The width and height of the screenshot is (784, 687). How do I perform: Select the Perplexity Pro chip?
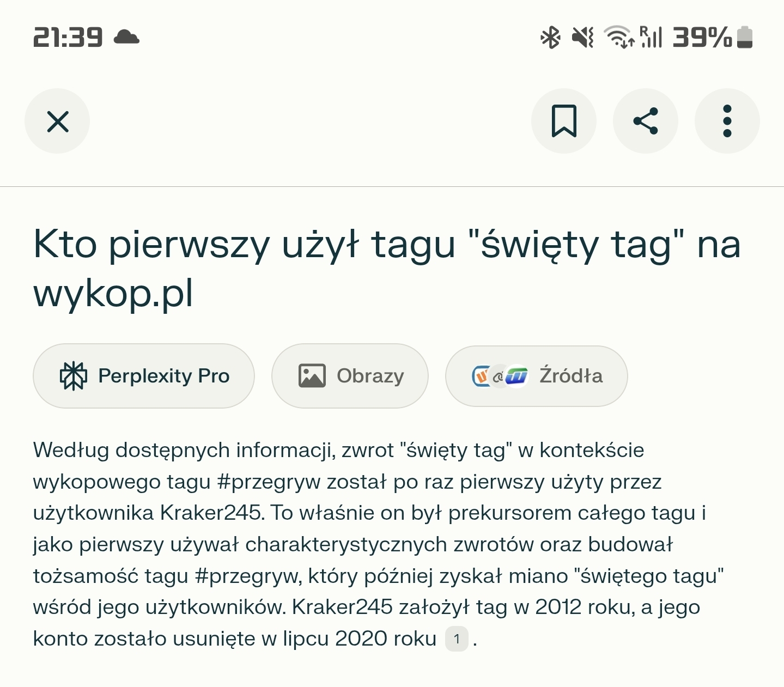click(x=144, y=376)
